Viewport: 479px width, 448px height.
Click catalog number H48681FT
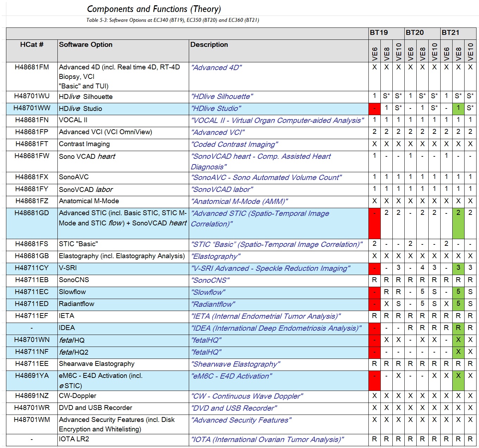[32, 144]
